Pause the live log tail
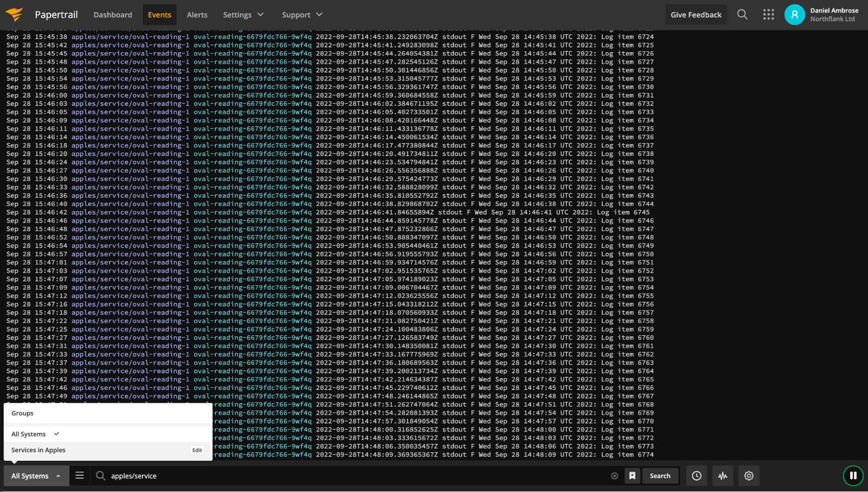 853,476
